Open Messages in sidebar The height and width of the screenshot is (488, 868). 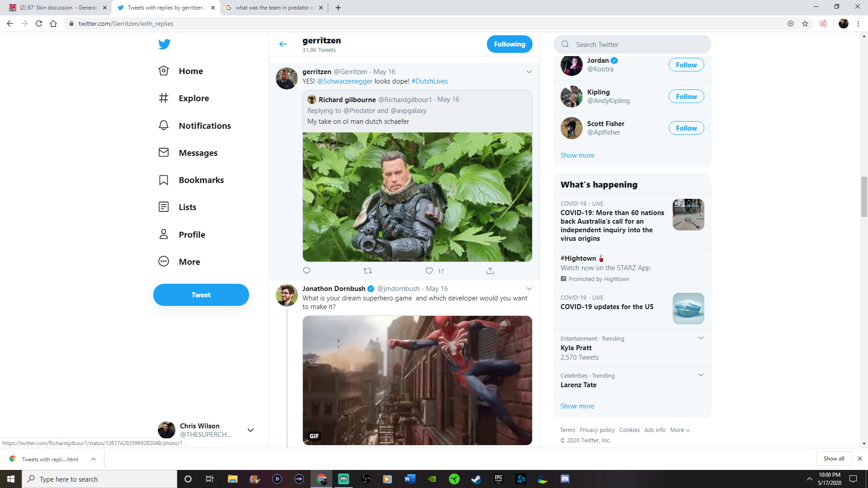pyautogui.click(x=188, y=153)
